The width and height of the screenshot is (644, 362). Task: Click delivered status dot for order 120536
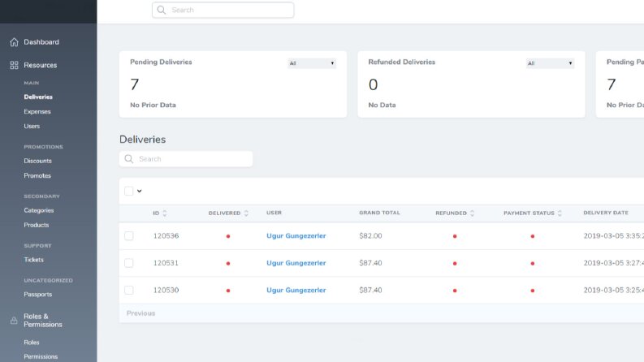click(228, 236)
